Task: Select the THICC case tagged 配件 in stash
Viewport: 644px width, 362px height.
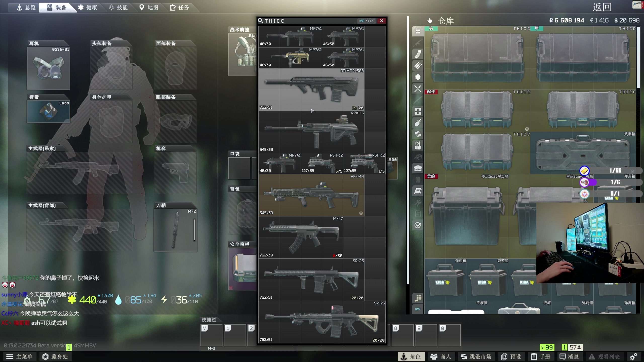Action: tap(477, 111)
